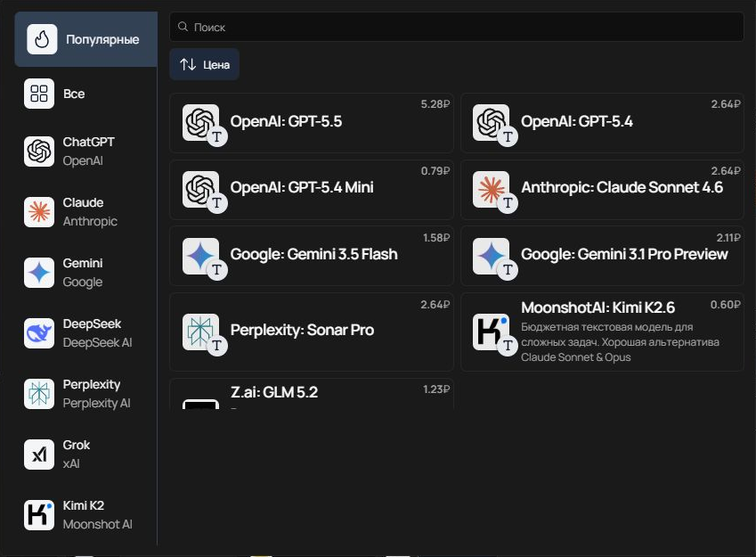Select the ChatGPT OpenAI category
The height and width of the screenshot is (557, 756).
(x=85, y=152)
